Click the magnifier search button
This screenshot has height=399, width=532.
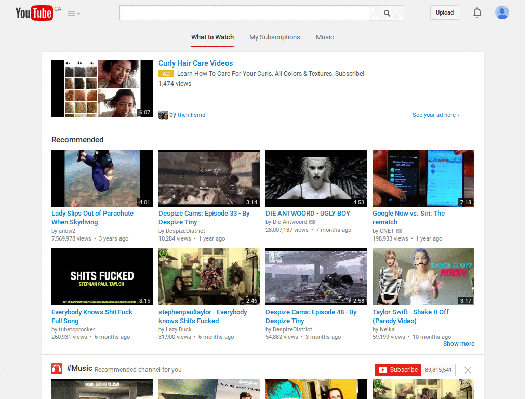387,13
